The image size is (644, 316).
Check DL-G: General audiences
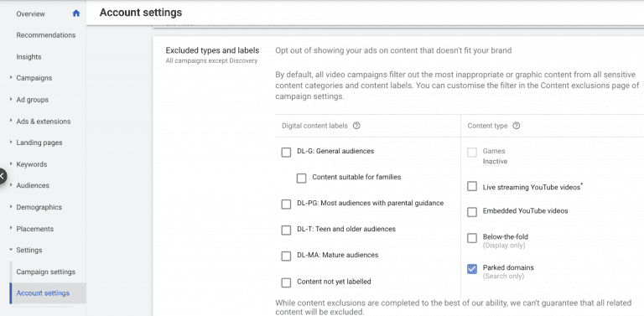pyautogui.click(x=286, y=153)
